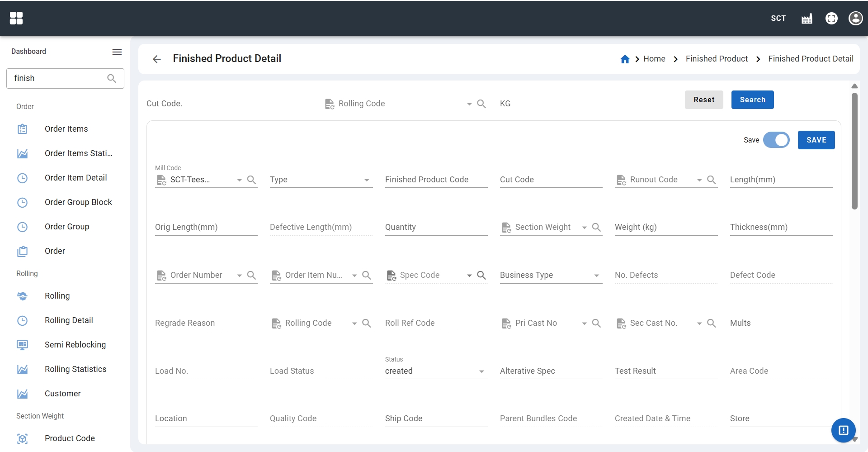Screen dimensions: 868x452
Task: Click the Finished Product Code field
Action: pyautogui.click(x=436, y=180)
